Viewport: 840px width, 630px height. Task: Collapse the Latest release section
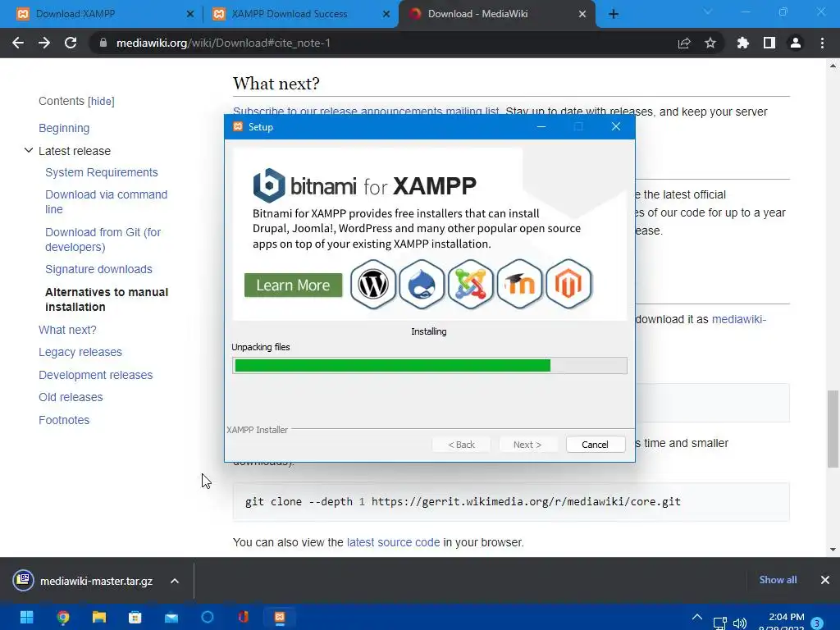(x=29, y=151)
